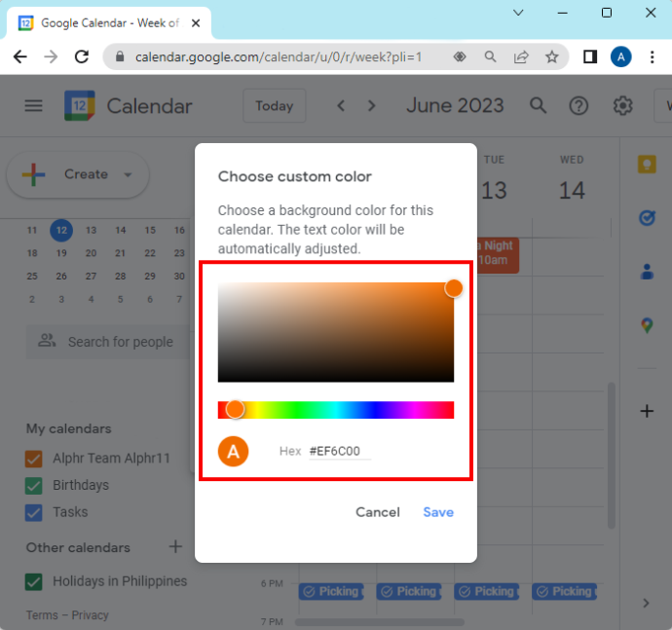This screenshot has height=630, width=672.
Task: Uncheck the Birthdays calendar checkbox
Action: (x=34, y=486)
